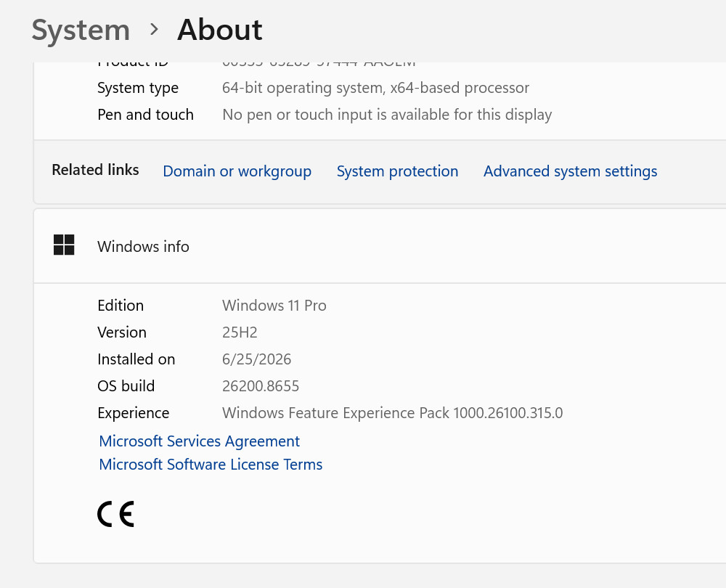The image size is (726, 588).
Task: Click the breadcrumb chevron arrow
Action: pyautogui.click(x=154, y=30)
